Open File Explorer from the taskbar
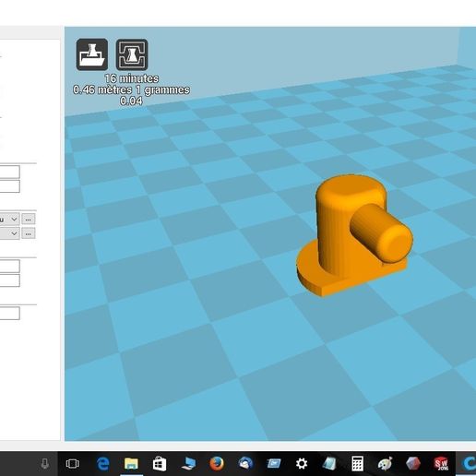The height and width of the screenshot is (476, 476). 131,464
